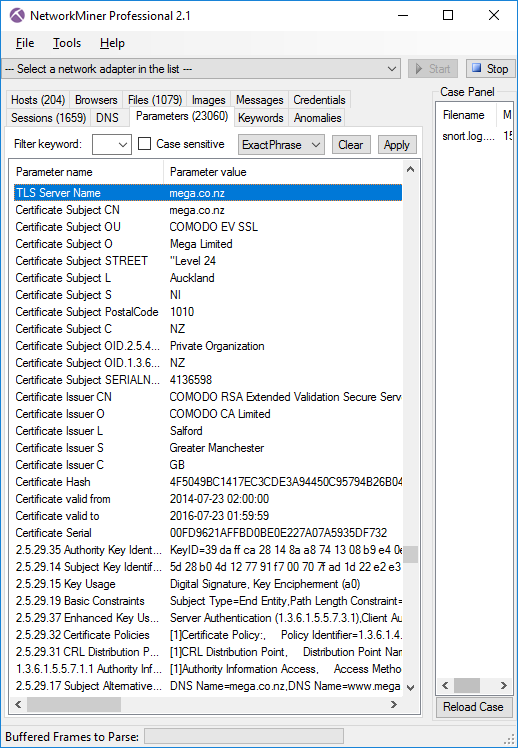Click the Case Panel scroll left arrow
The image size is (518, 748).
coord(445,686)
